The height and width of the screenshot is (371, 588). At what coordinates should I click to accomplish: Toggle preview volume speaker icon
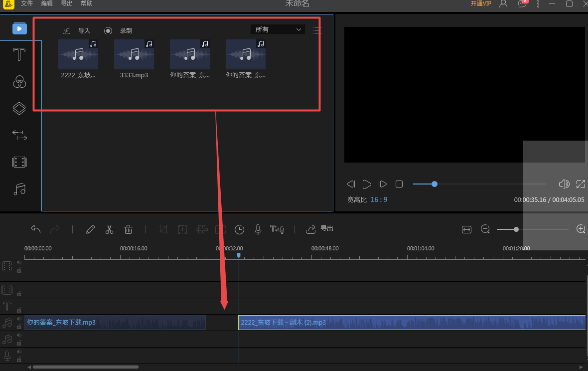point(564,184)
